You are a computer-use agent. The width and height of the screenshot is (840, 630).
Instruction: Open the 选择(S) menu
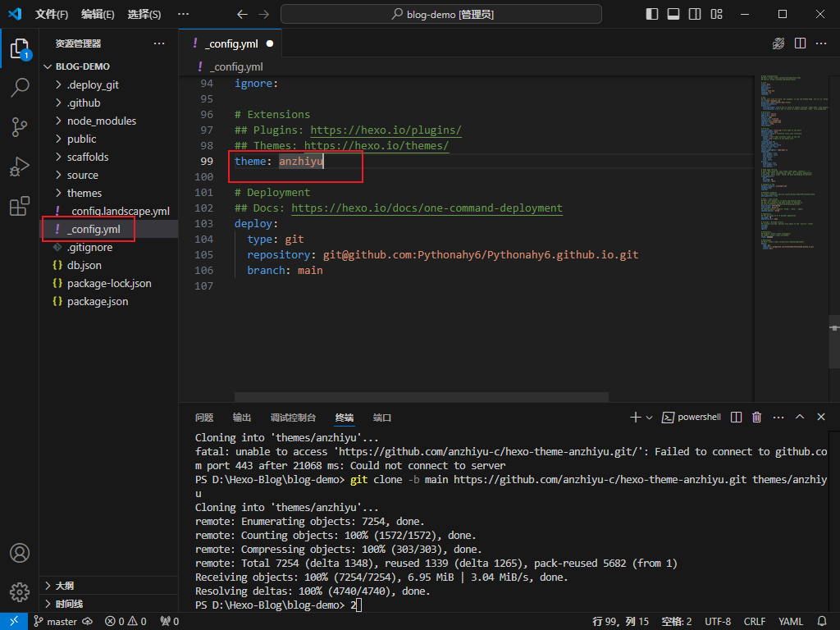coord(144,15)
